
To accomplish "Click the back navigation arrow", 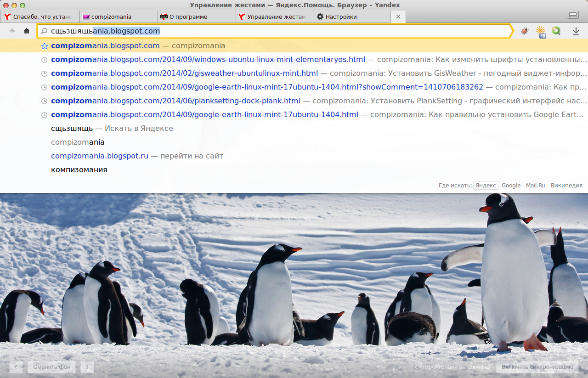I will [12, 31].
